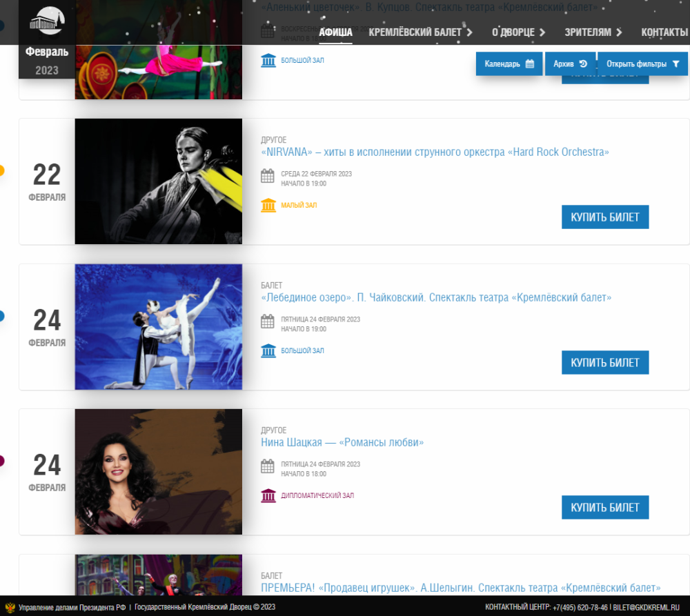Open the Календарь view button

509,63
